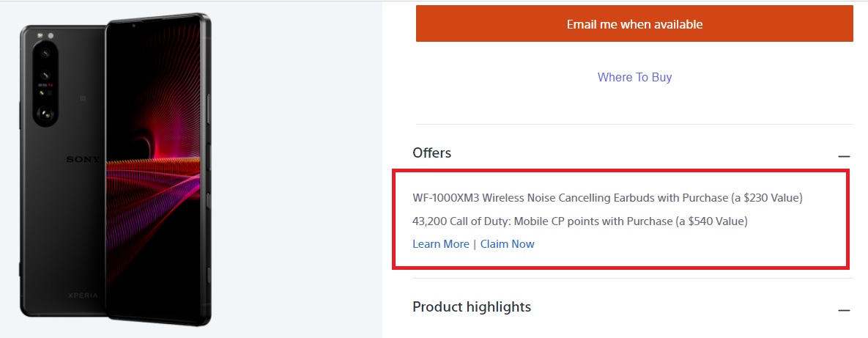Open the Where To Buy link
The image size is (868, 338).
(634, 77)
